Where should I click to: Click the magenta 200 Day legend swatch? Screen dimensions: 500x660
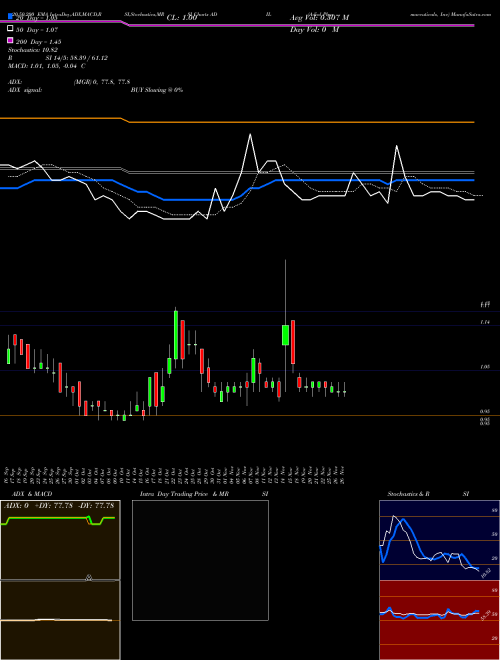(x=11, y=41)
